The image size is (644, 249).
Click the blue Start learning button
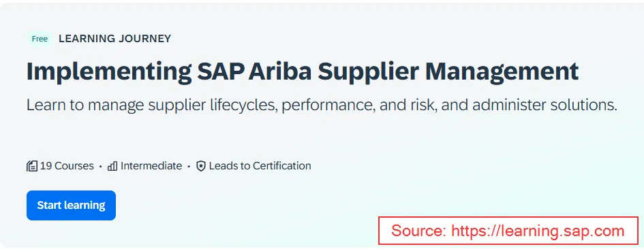71,205
